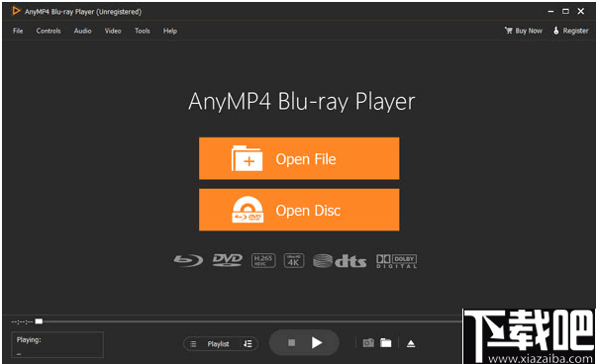
Task: Click the orange Open File button
Action: 299,158
